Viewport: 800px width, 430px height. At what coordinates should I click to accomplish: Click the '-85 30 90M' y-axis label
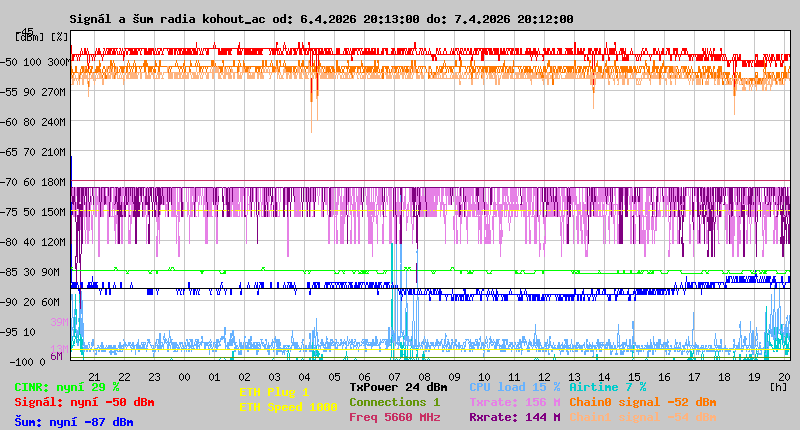31,272
